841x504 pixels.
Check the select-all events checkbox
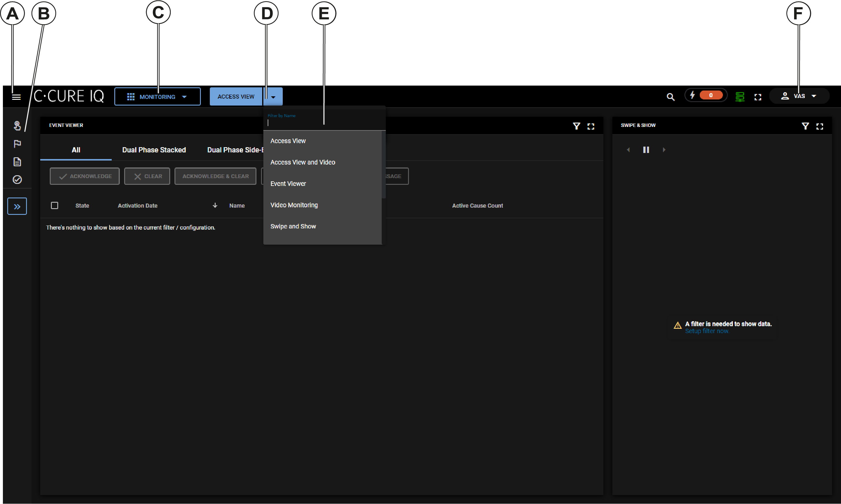click(54, 206)
